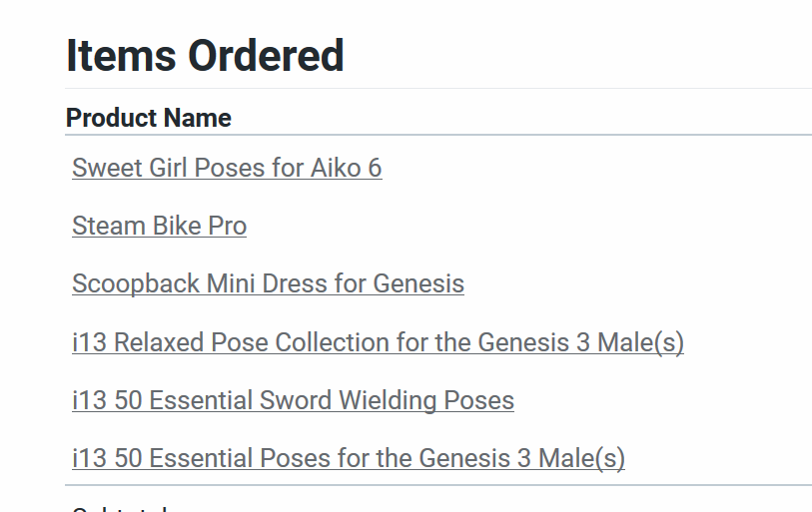The image size is (812, 512).
Task: Click the Steam Bike Pro product link
Action: click(x=159, y=226)
